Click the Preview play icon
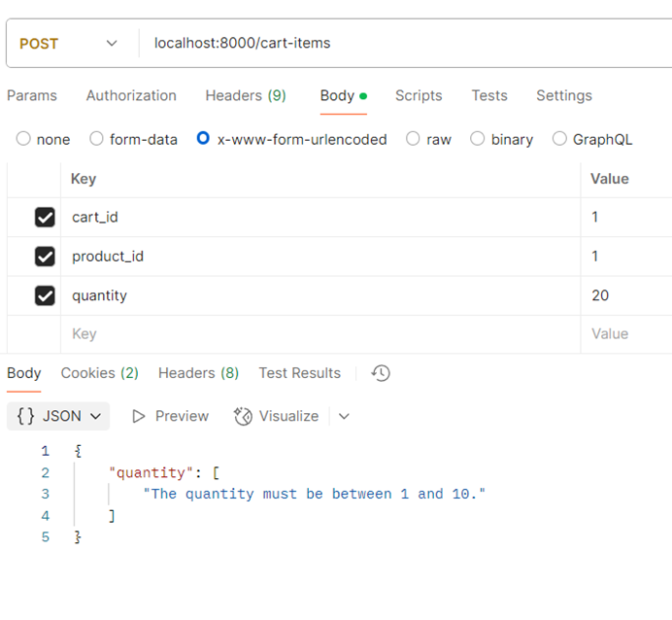 click(x=139, y=416)
